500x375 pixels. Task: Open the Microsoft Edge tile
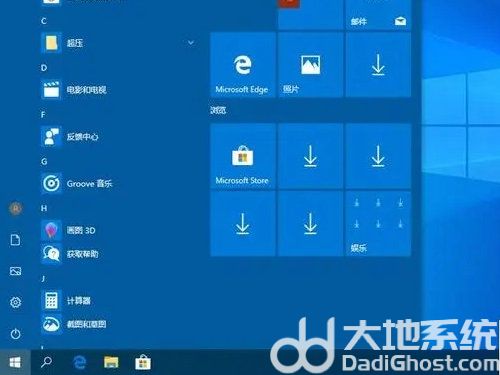click(x=243, y=65)
